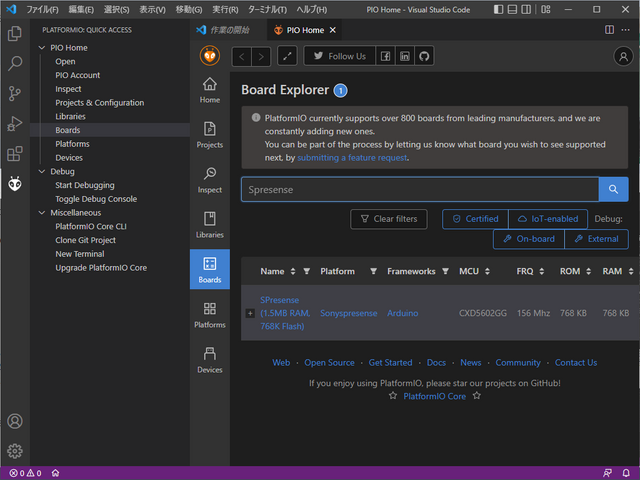The height and width of the screenshot is (480, 640).
Task: Open Source Control view in activity bar
Action: [15, 94]
